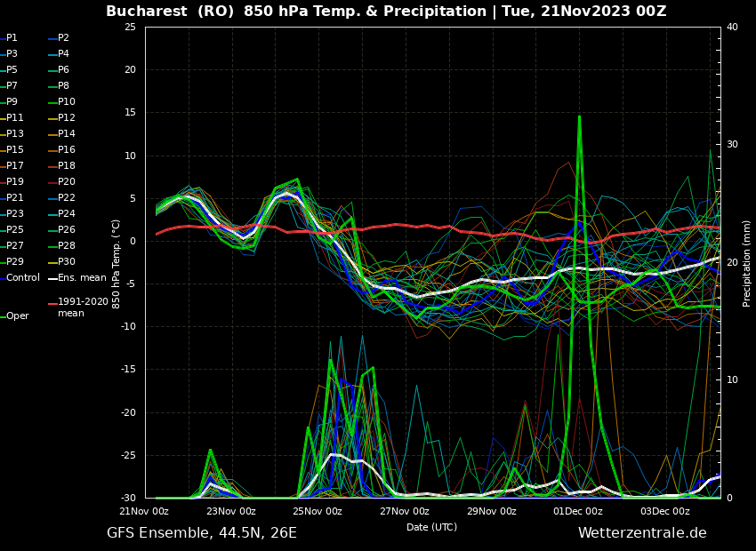Select the 27Nov 00z date tick

coord(405,511)
